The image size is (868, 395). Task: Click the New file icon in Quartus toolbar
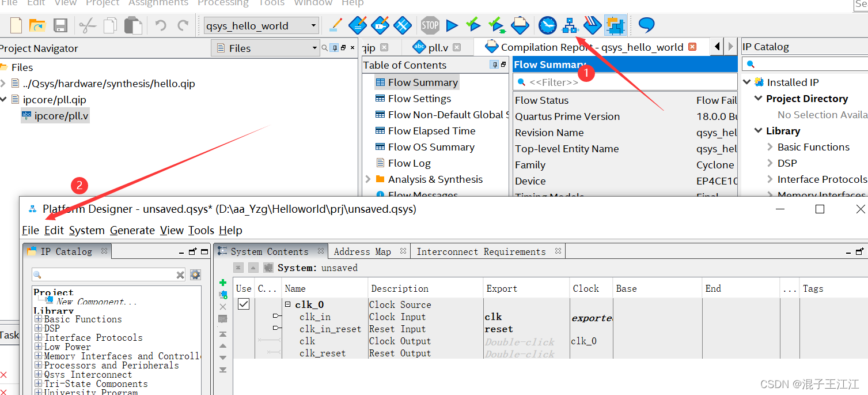[16, 25]
